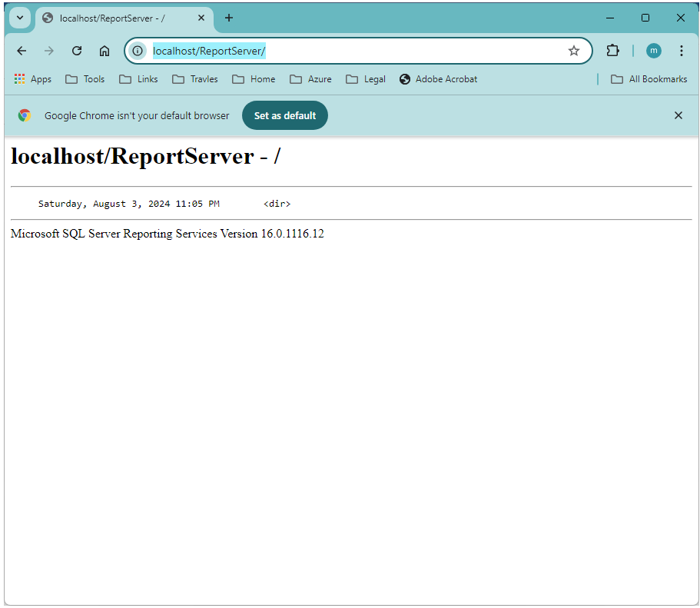Screen dimensions: 700x608
Task: Open the Tools bookmarks folder
Action: pyautogui.click(x=85, y=79)
